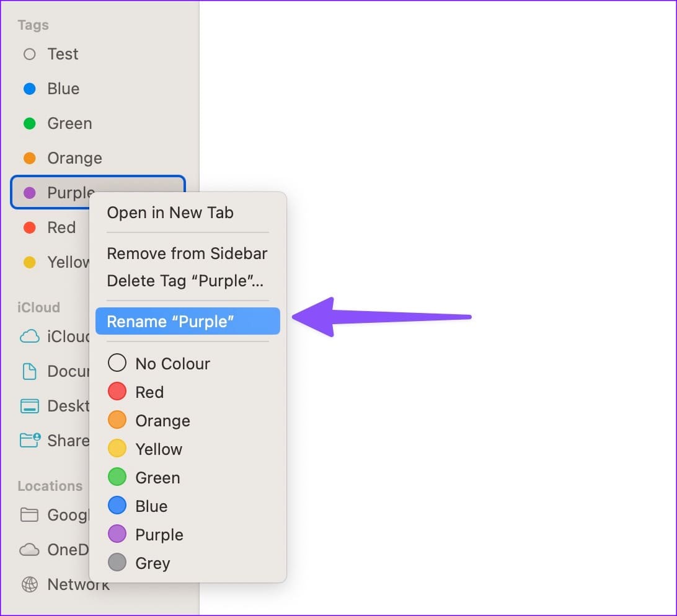Click the Google Drive folder icon

click(29, 514)
